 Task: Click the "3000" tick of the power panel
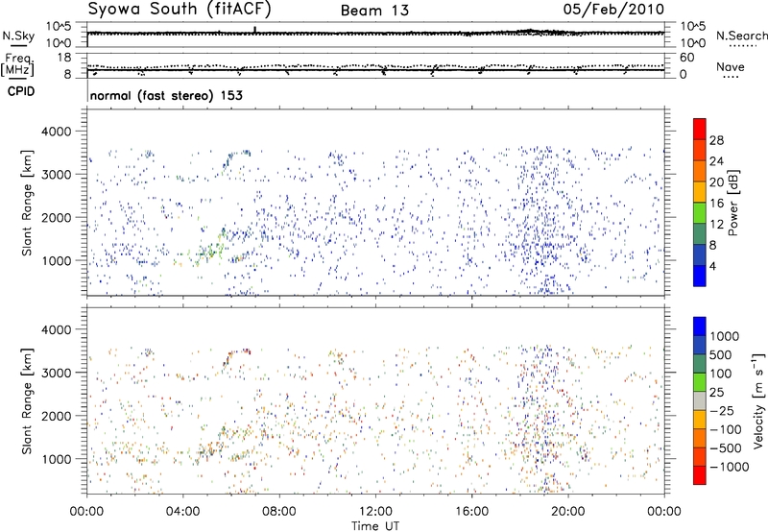[57, 175]
